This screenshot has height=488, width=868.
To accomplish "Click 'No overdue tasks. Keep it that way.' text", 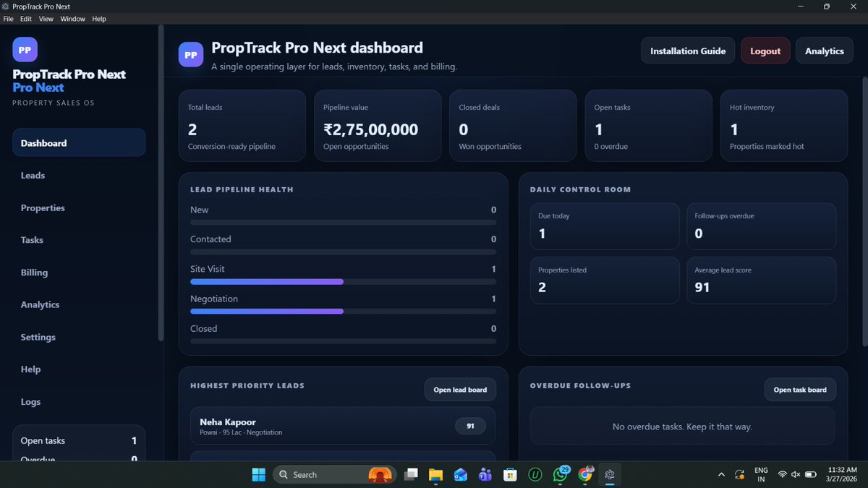I will click(682, 427).
